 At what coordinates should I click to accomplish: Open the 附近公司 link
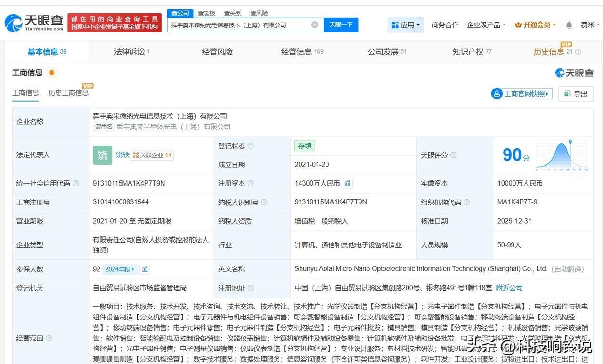(509, 288)
